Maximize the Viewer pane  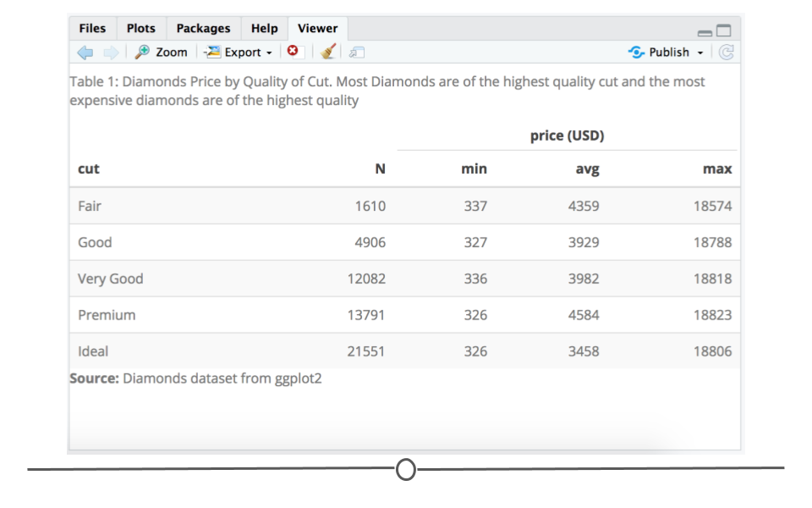[x=724, y=30]
